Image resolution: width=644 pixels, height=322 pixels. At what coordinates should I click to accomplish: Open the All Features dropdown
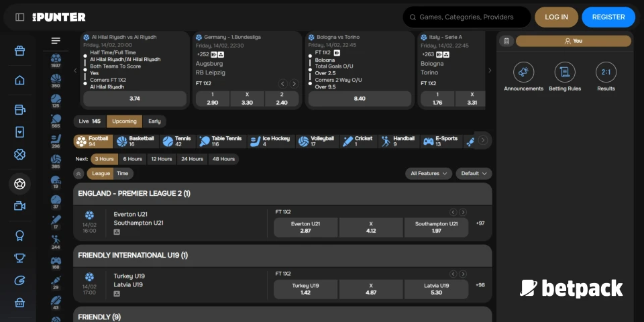coord(429,174)
